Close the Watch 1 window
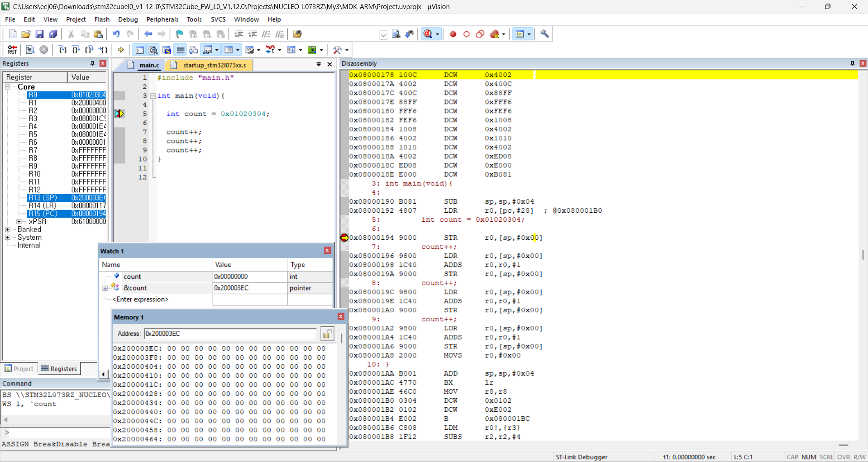868x462 pixels. [327, 251]
